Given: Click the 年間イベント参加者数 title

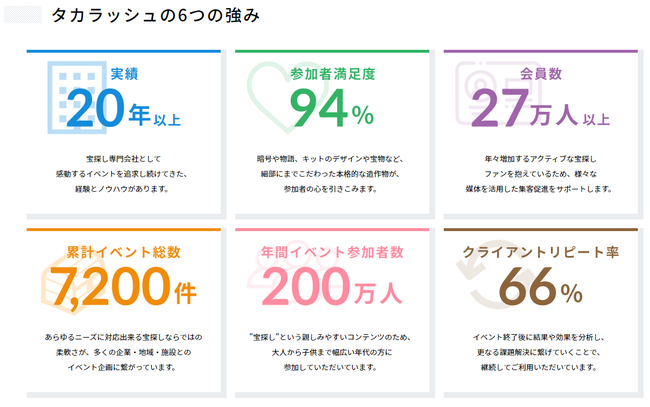Looking at the screenshot, I should click(332, 252).
